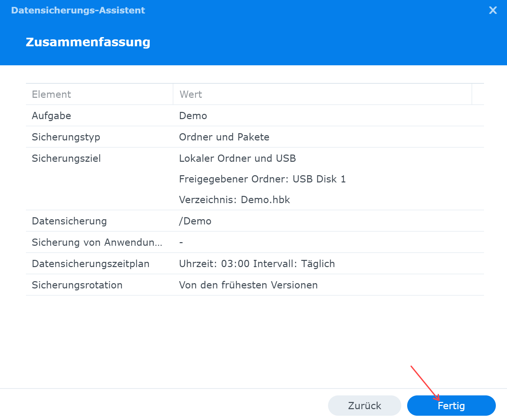Image resolution: width=507 pixels, height=420 pixels.
Task: Go back with the Zurück button
Action: pos(364,406)
